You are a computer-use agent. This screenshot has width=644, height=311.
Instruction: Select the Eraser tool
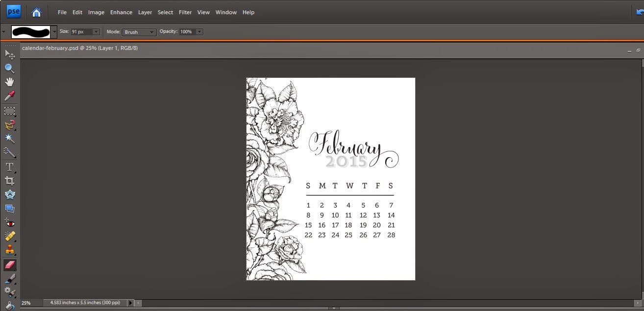pyautogui.click(x=10, y=265)
